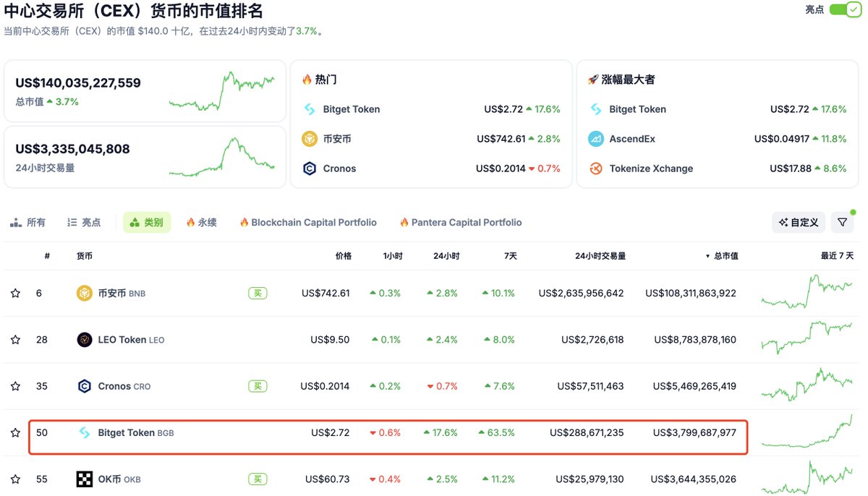Click the 自定义 customize button

click(799, 222)
